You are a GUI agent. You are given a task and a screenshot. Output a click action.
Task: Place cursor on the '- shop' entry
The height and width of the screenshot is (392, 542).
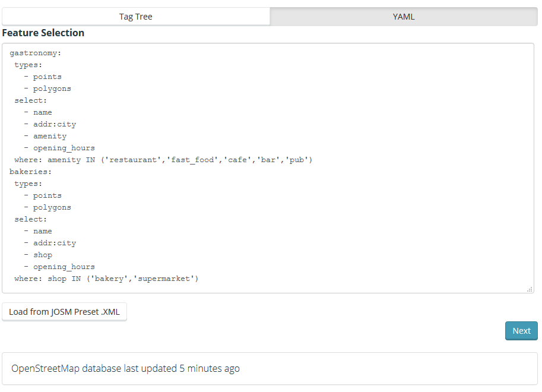pyautogui.click(x=39, y=255)
